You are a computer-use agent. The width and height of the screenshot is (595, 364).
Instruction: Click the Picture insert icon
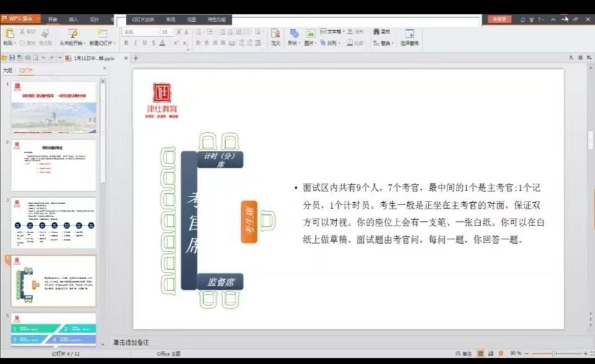coord(310,34)
